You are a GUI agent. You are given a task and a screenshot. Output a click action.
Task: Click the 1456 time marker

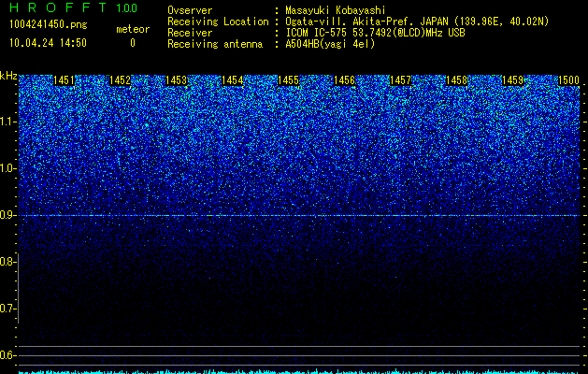click(344, 80)
